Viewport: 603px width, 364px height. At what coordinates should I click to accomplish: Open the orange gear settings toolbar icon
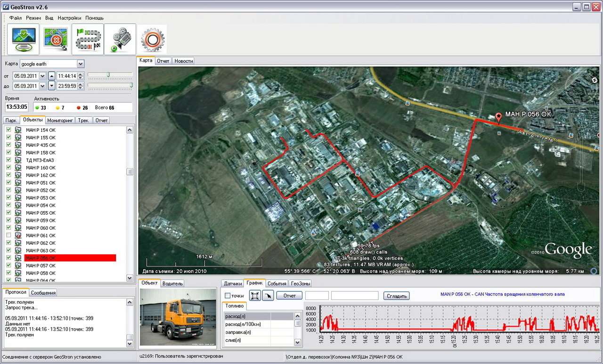coord(152,40)
